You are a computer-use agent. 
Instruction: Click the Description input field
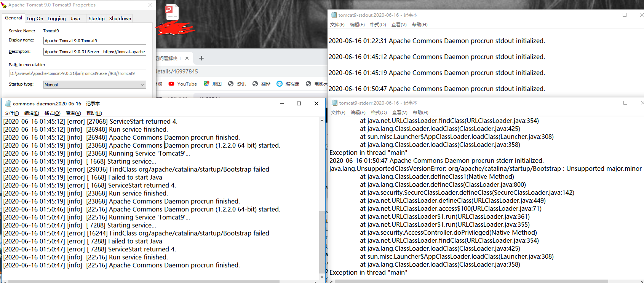click(95, 52)
